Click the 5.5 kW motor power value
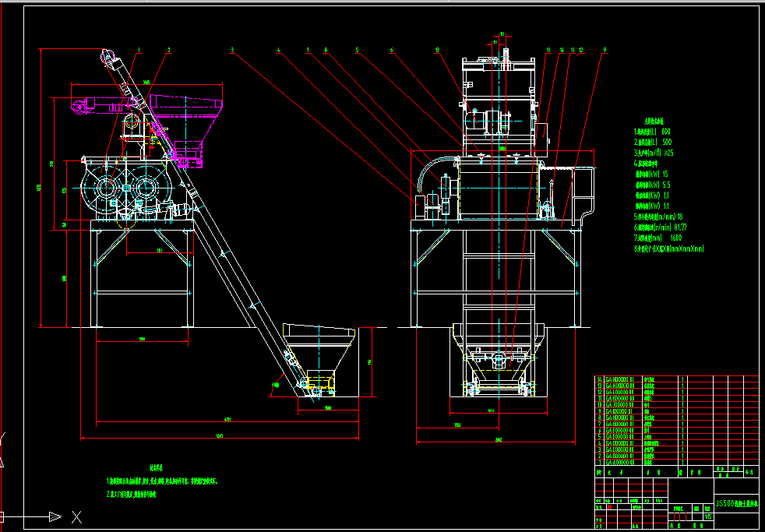Viewport: 765px width, 532px height. (x=668, y=185)
